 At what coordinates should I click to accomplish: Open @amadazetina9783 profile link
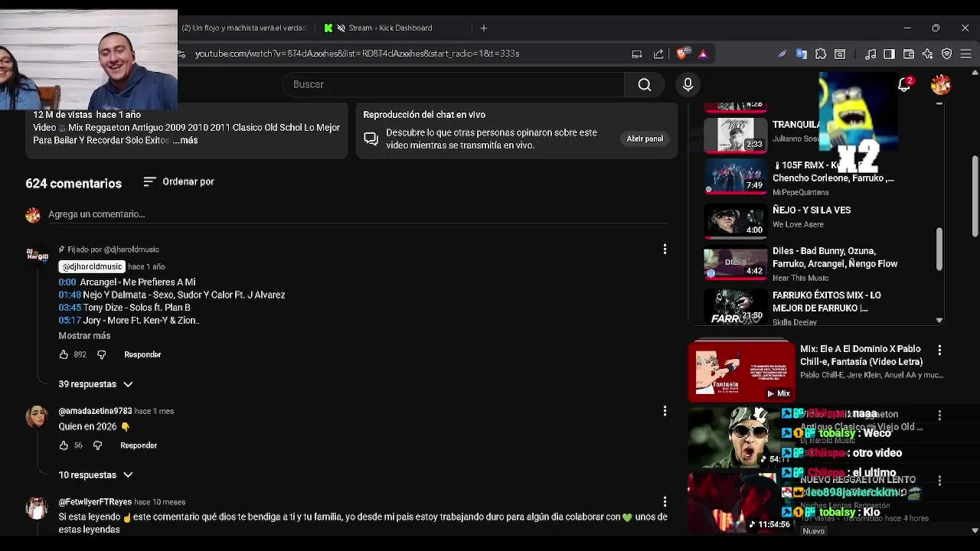click(95, 411)
